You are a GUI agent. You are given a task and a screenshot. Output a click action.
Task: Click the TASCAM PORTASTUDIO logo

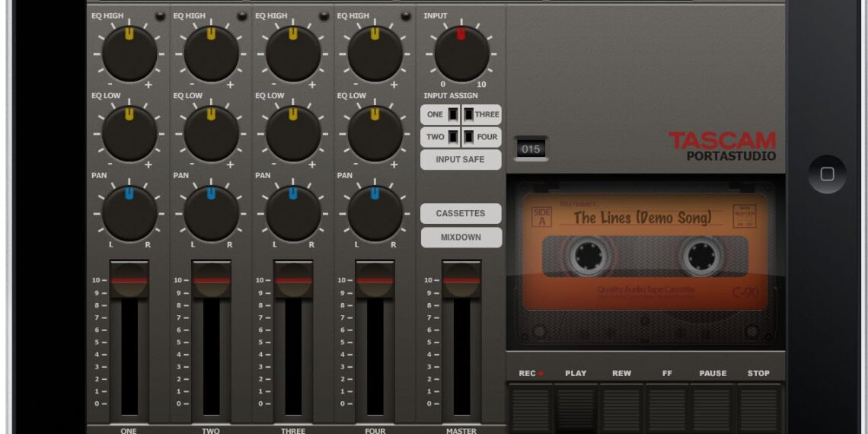pyautogui.click(x=722, y=146)
